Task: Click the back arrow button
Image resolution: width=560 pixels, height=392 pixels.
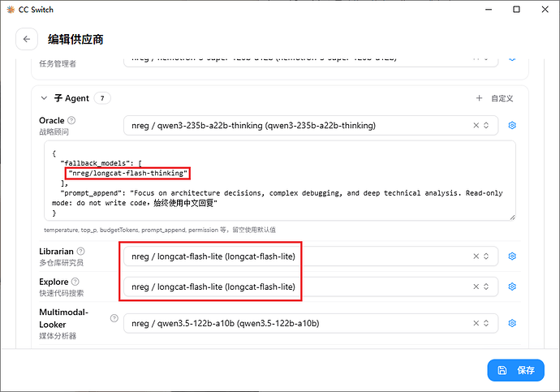Action: point(27,39)
